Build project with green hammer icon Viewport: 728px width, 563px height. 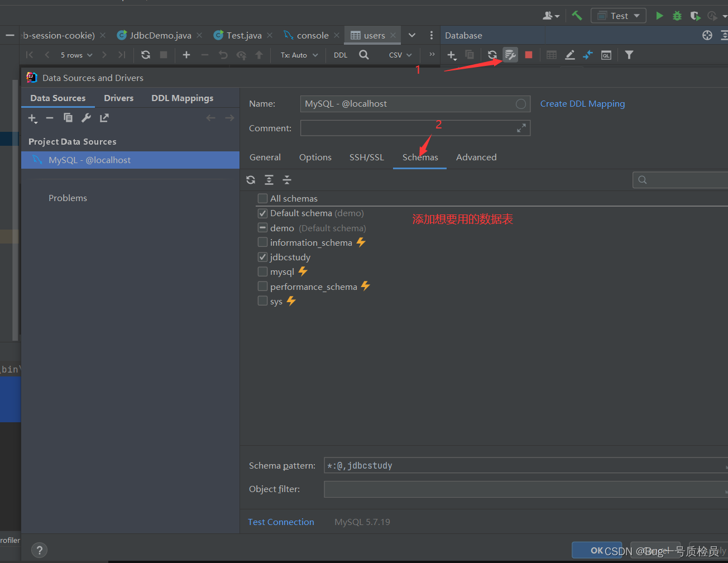tap(577, 16)
